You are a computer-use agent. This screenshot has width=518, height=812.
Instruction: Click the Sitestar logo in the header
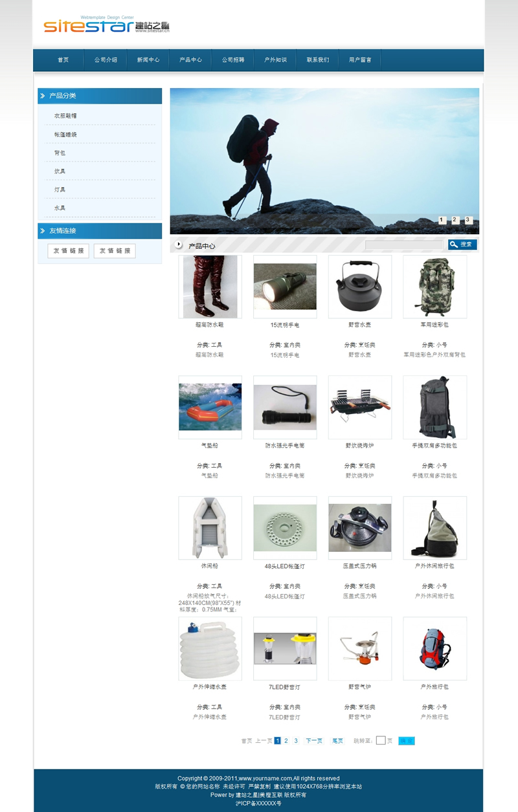106,25
